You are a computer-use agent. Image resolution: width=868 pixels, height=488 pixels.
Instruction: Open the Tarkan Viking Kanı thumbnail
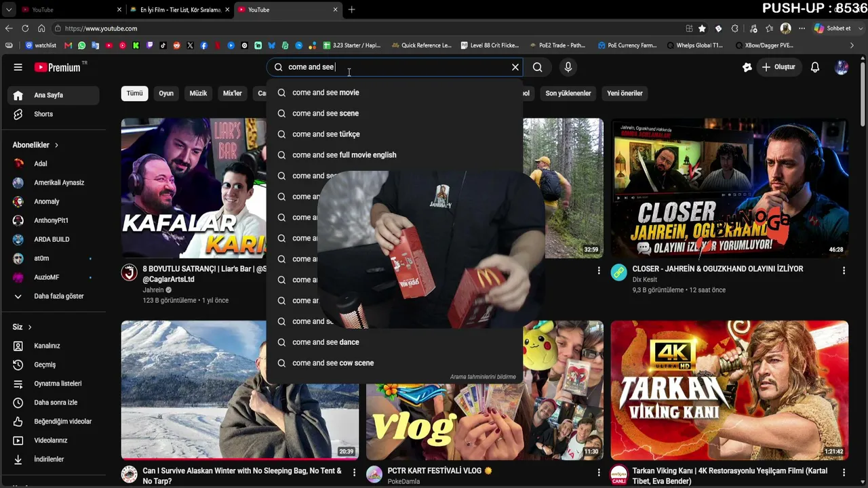(729, 390)
